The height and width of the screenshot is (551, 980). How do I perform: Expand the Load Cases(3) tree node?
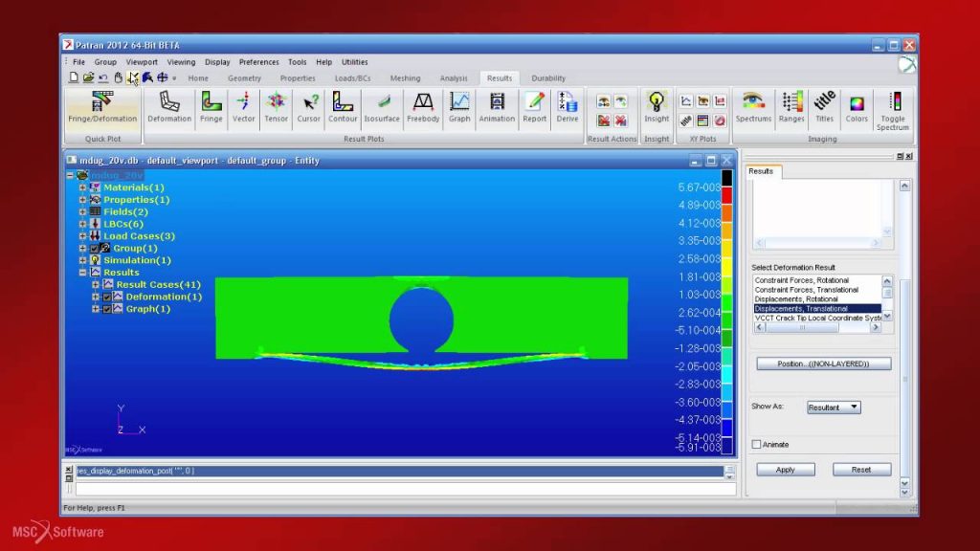tap(82, 235)
